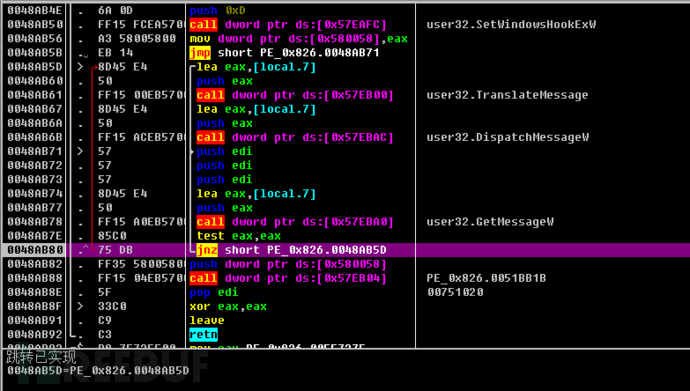690x391 pixels.
Task: Click the push 0xD instruction at 0048AB4E
Action: (x=217, y=11)
